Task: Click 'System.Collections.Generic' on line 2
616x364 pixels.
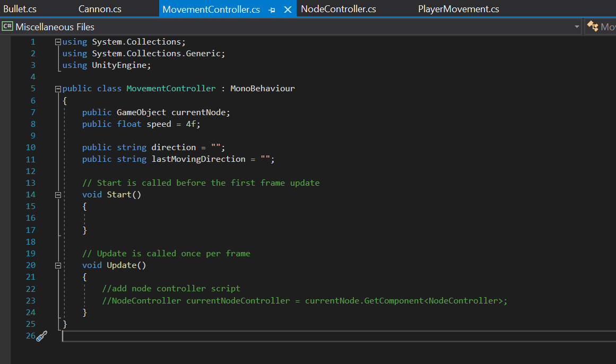Action: coord(157,54)
